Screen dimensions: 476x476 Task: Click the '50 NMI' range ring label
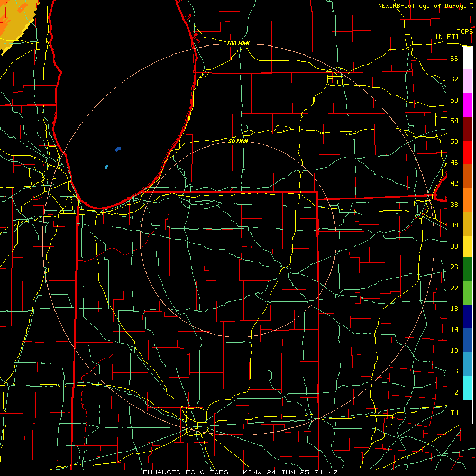tap(238, 141)
